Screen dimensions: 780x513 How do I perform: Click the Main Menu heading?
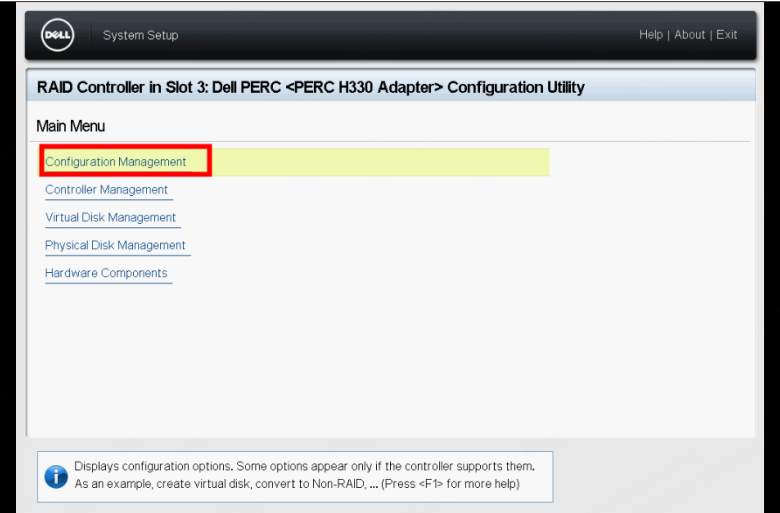[71, 126]
